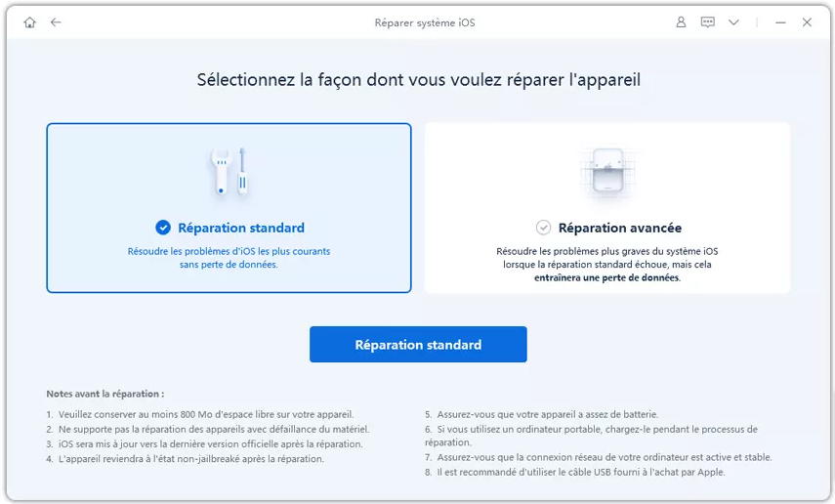Click the advanced repair data loss description
Screen dimensions: 835x504
coord(606,265)
